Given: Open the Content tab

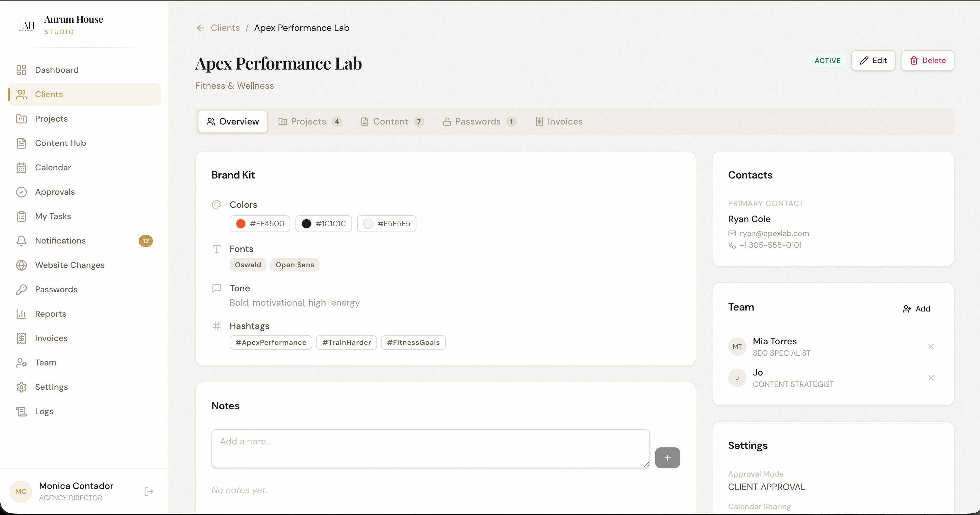Looking at the screenshot, I should click(x=392, y=122).
